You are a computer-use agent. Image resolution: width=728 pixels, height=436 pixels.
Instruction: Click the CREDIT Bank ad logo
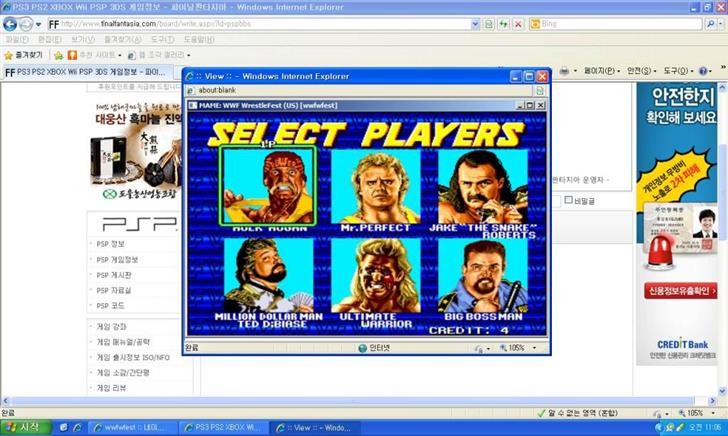pyautogui.click(x=682, y=344)
